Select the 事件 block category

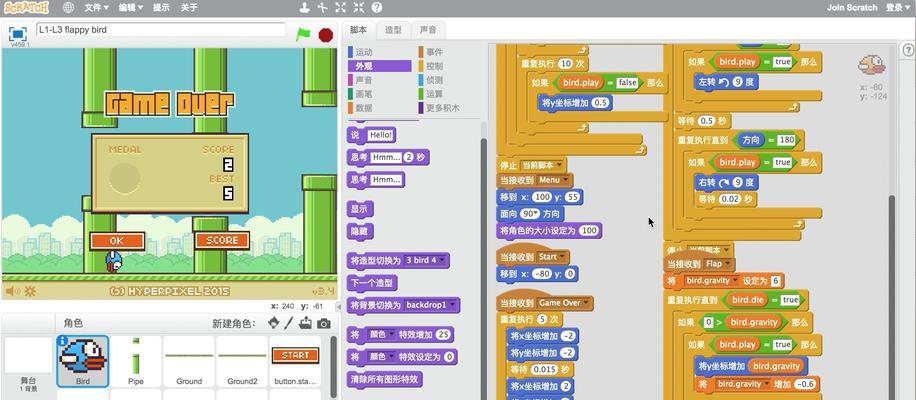point(450,52)
